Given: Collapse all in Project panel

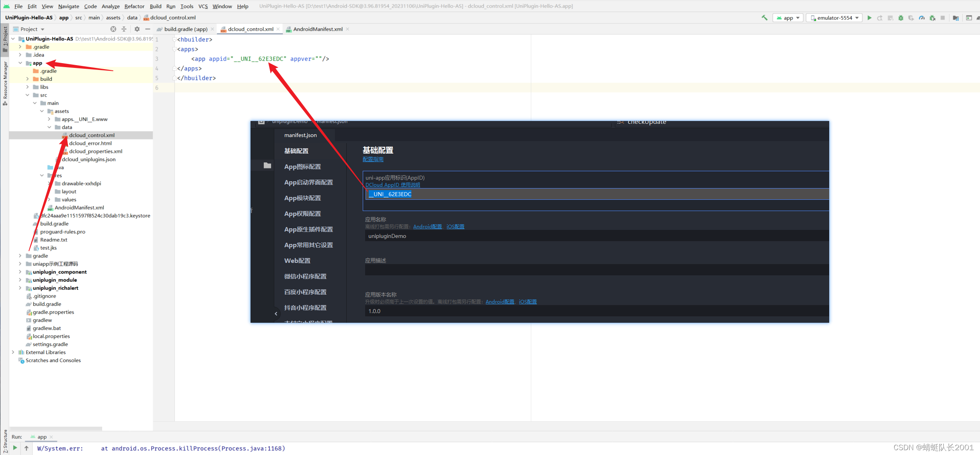Looking at the screenshot, I should pos(124,29).
